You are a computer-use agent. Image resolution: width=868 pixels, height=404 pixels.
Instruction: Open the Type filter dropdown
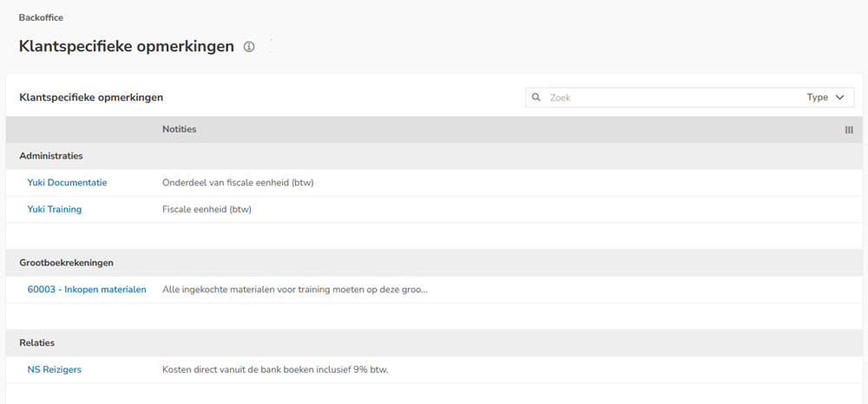(825, 98)
